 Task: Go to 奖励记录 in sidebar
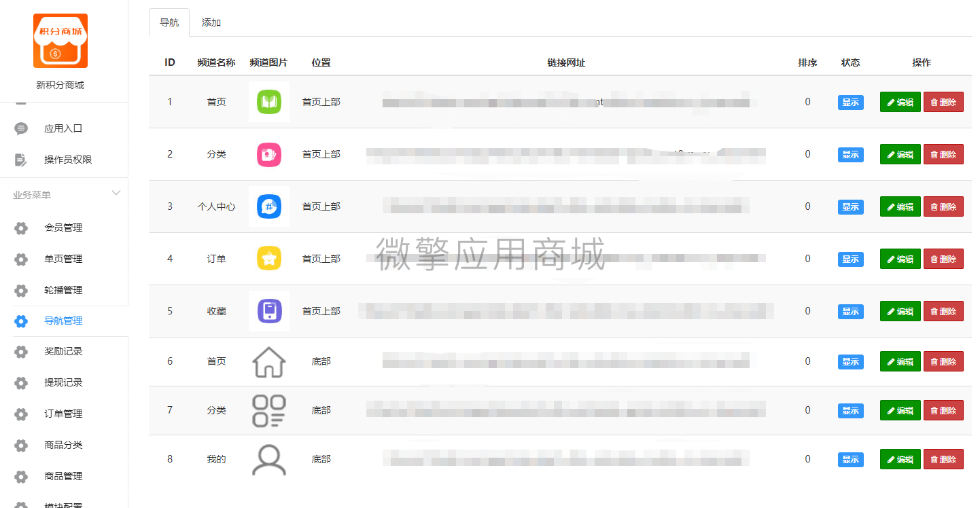tap(63, 352)
